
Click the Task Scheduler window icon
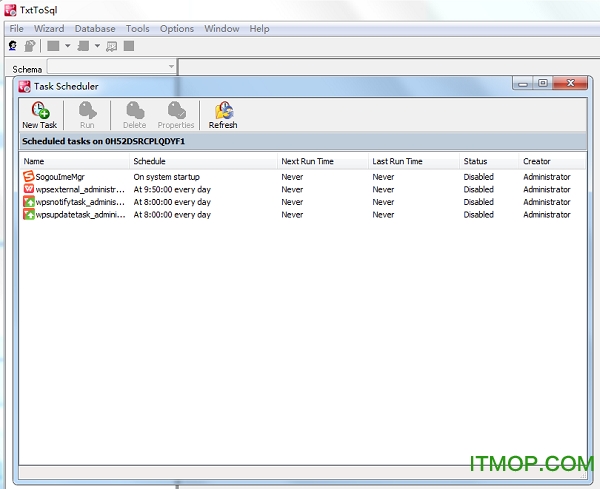pyautogui.click(x=24, y=86)
